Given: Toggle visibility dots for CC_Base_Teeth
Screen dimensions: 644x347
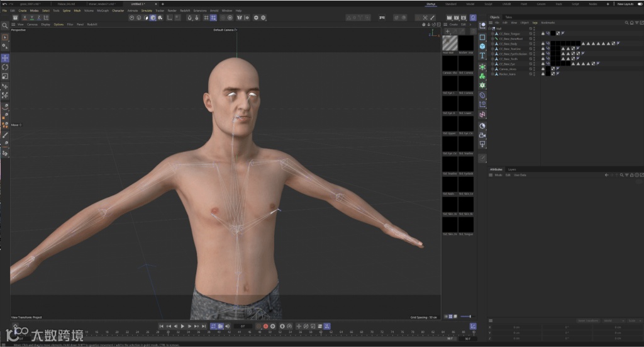Looking at the screenshot, I should coord(535,59).
